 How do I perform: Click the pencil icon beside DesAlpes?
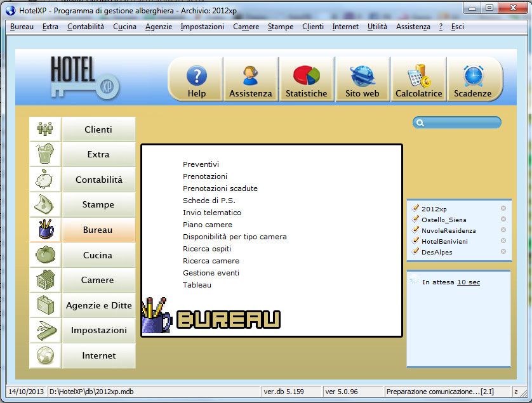pyautogui.click(x=415, y=251)
